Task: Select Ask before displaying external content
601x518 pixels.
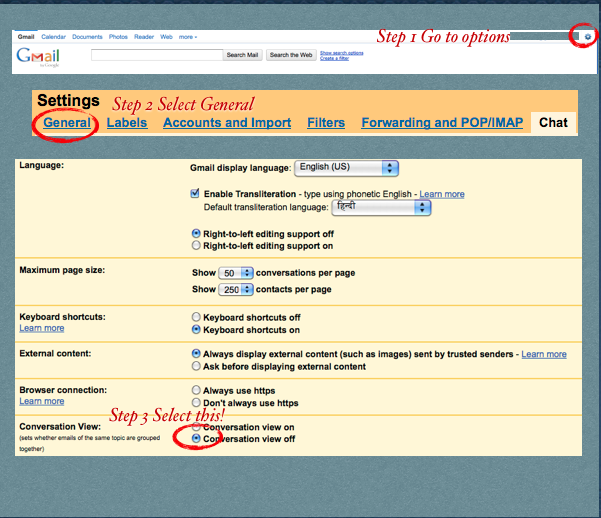Action: [x=196, y=366]
